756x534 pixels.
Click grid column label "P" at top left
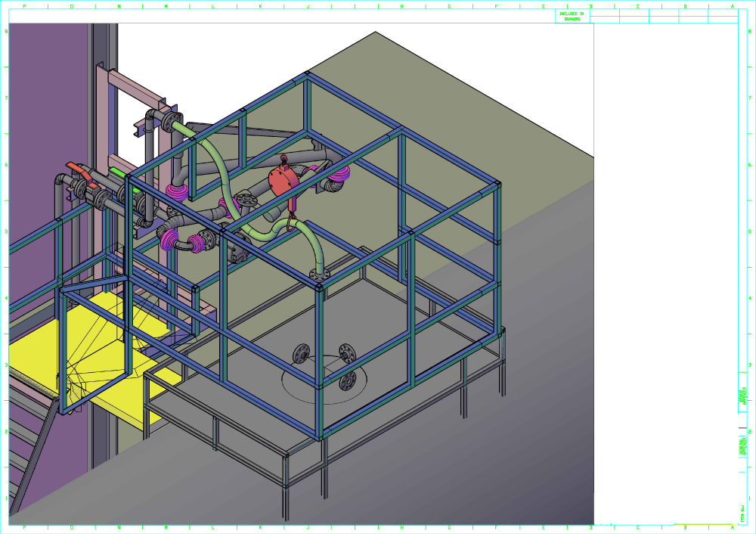pos(24,6)
